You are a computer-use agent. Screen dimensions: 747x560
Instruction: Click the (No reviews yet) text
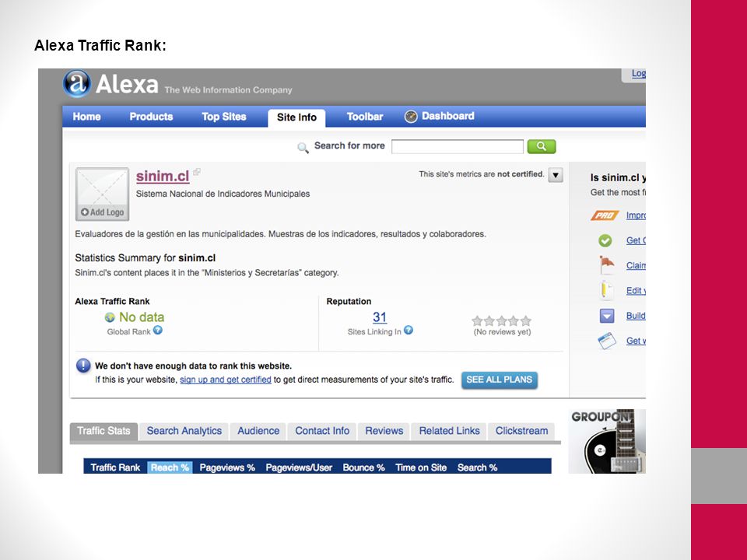click(502, 332)
